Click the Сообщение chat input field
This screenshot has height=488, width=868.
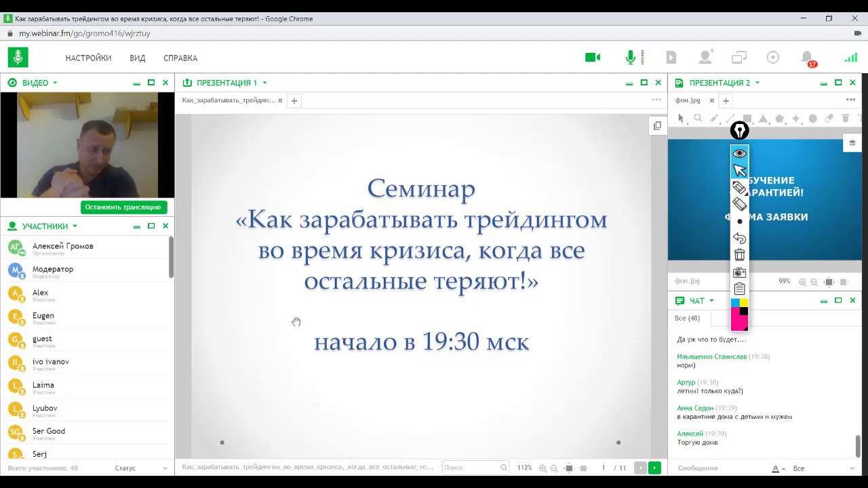[719, 468]
